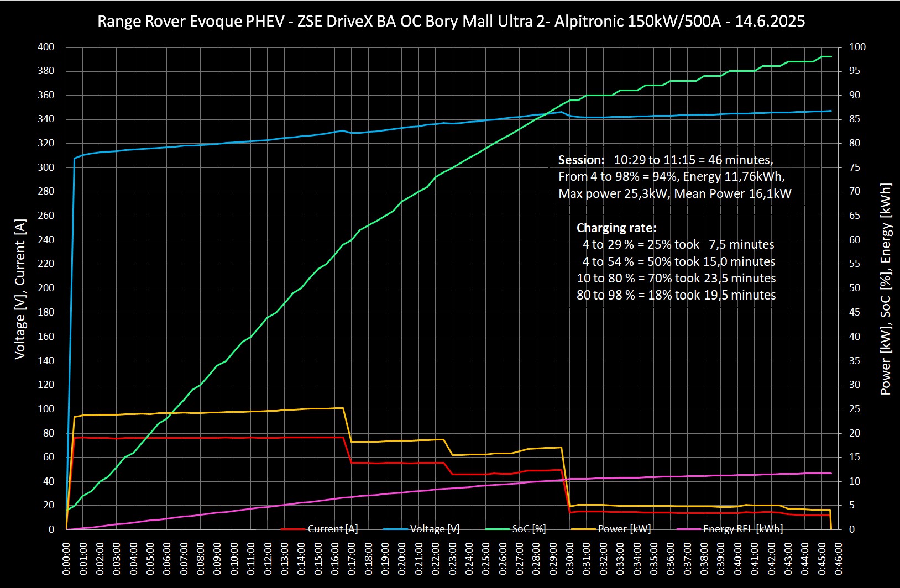Click the 4 to 54 % took 15,0 minutes line
This screenshot has height=588, width=900.
coord(679,261)
